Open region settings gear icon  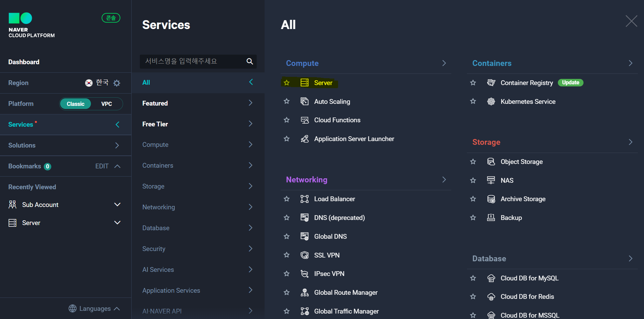click(117, 83)
